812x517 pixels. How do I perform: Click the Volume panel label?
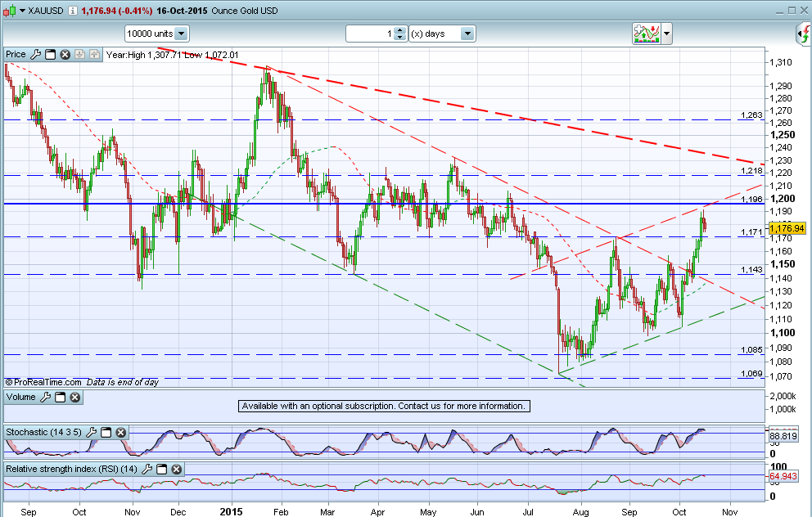(x=20, y=398)
